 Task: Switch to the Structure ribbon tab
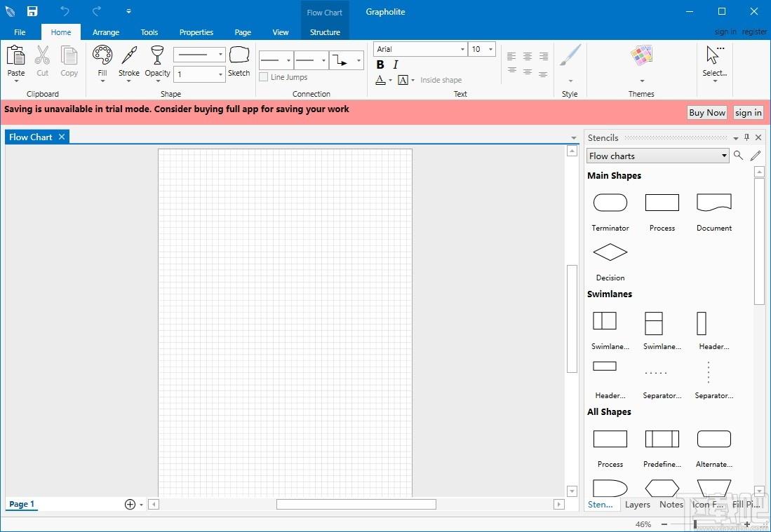tap(325, 32)
